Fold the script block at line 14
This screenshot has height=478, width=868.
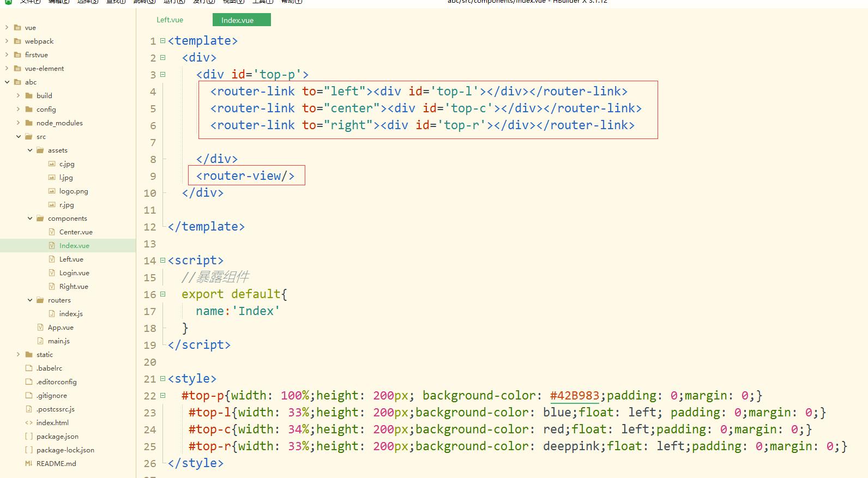[162, 261]
